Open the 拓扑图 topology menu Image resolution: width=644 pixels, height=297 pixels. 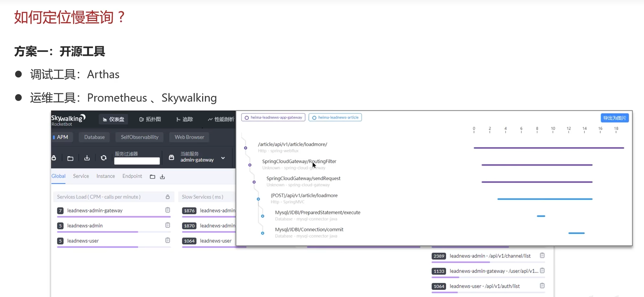[x=150, y=119]
